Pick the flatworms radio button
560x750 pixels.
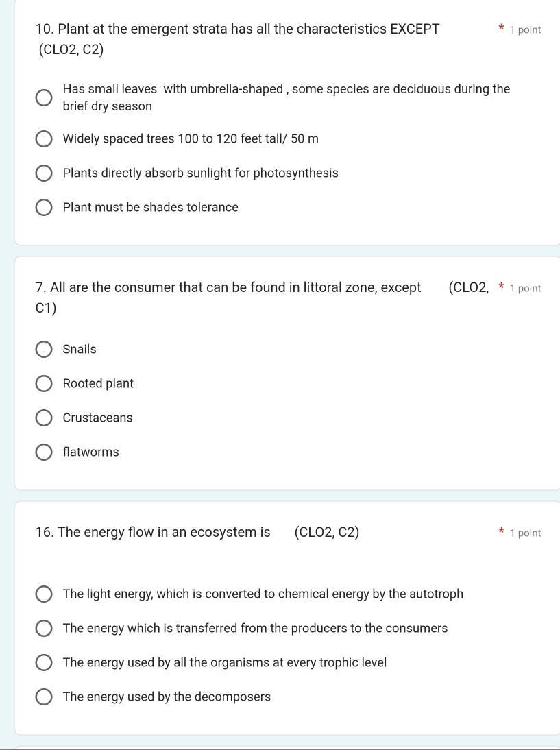click(x=43, y=452)
